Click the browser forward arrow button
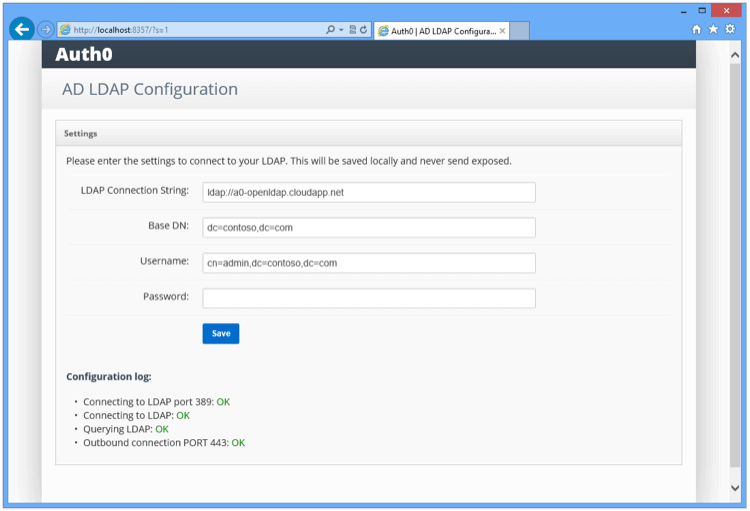This screenshot has height=511, width=750. point(45,30)
